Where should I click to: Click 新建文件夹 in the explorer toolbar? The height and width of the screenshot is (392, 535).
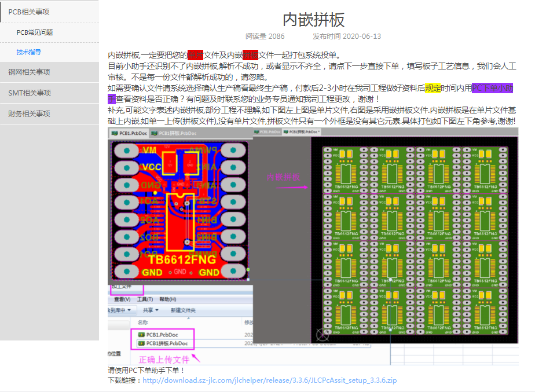[183, 310]
